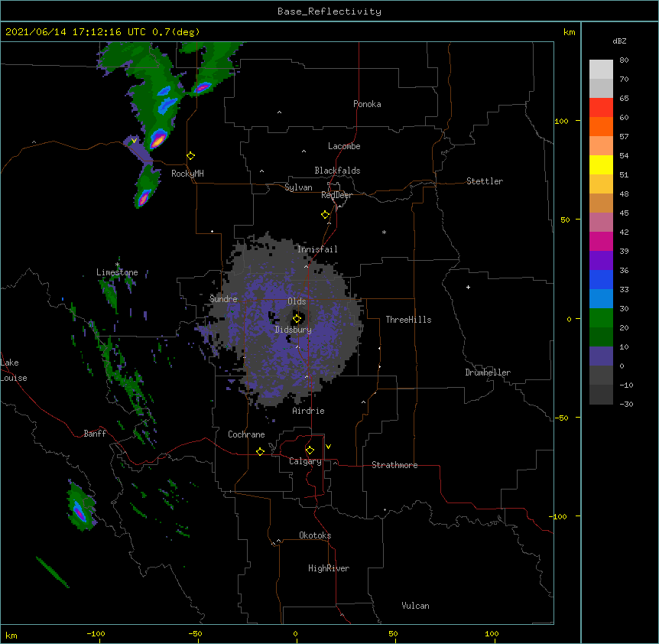Select the radar site diamond between Olds and Didsbury
Screen dimensions: 659x644
click(297, 319)
